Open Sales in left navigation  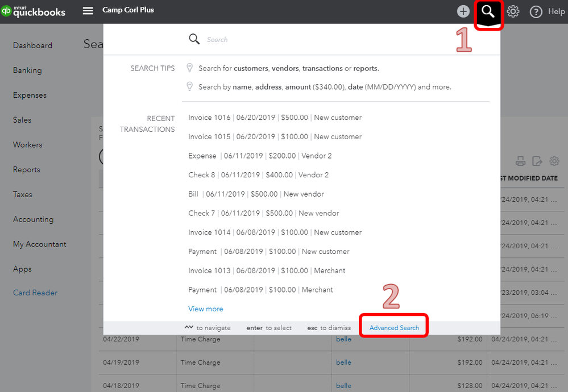tap(22, 120)
